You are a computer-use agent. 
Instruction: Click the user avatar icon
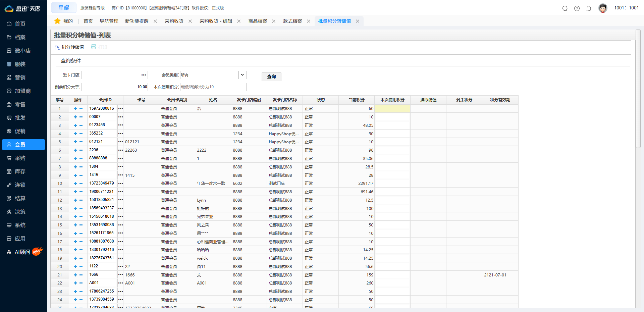coord(603,8)
